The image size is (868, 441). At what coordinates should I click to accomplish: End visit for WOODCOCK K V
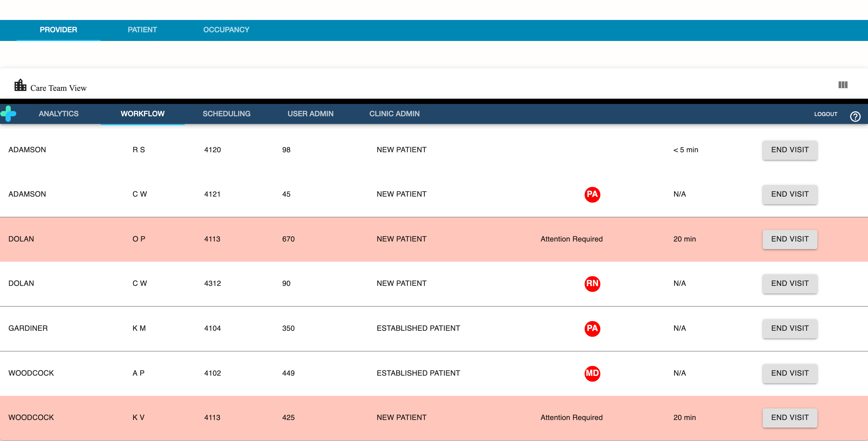coord(790,418)
